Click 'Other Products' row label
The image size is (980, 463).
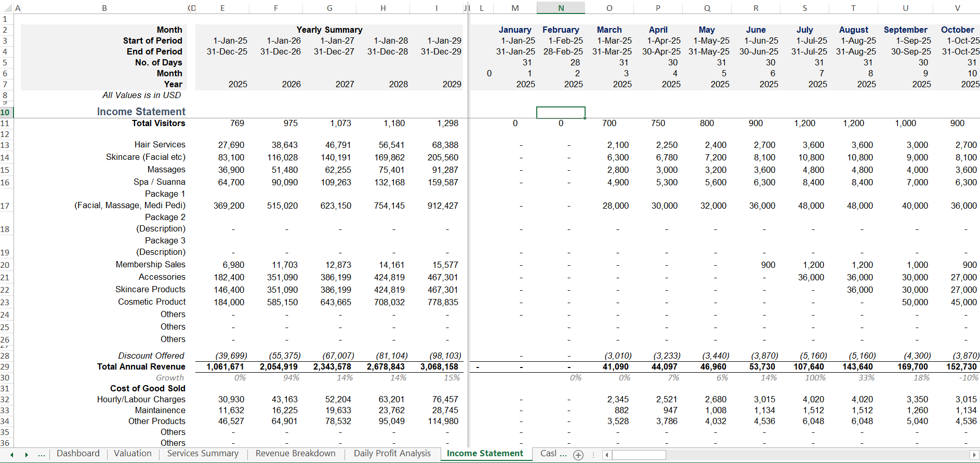coord(157,421)
